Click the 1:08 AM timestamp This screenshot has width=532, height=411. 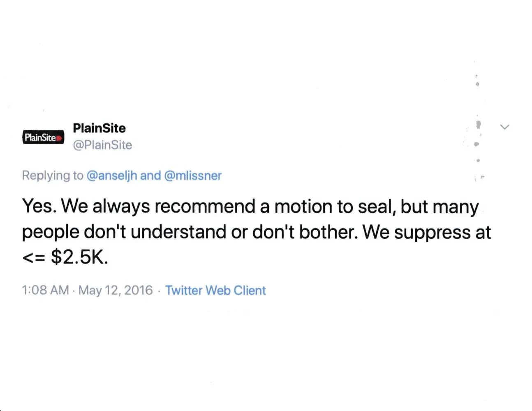(x=45, y=290)
